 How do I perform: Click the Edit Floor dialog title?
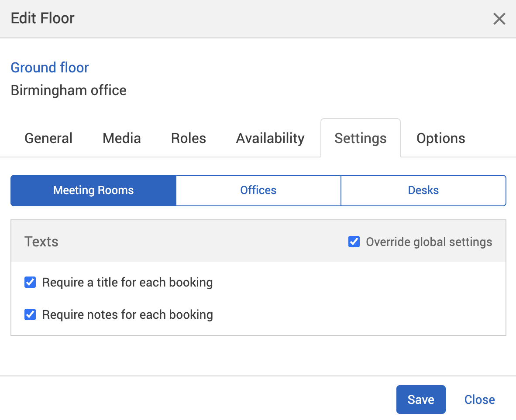[42, 18]
